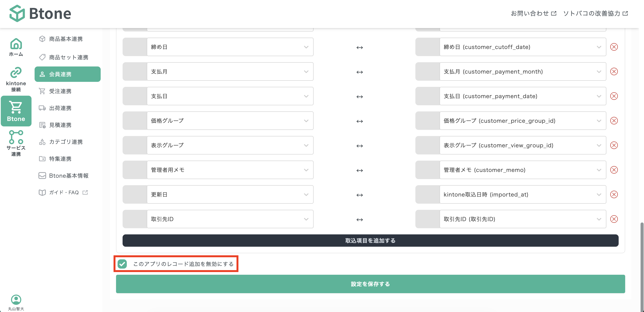
Task: Select the 受注連携 shopping cart icon
Action: tap(42, 91)
